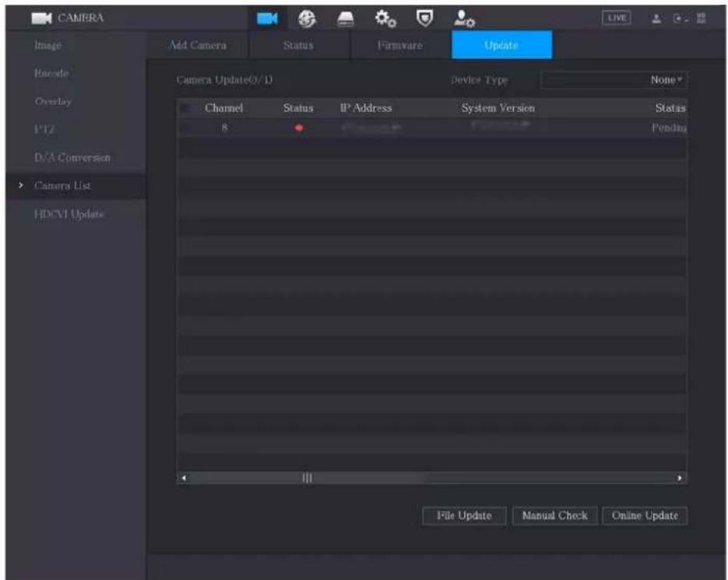Click the Manual Check button
The height and width of the screenshot is (580, 728).
[x=555, y=516]
